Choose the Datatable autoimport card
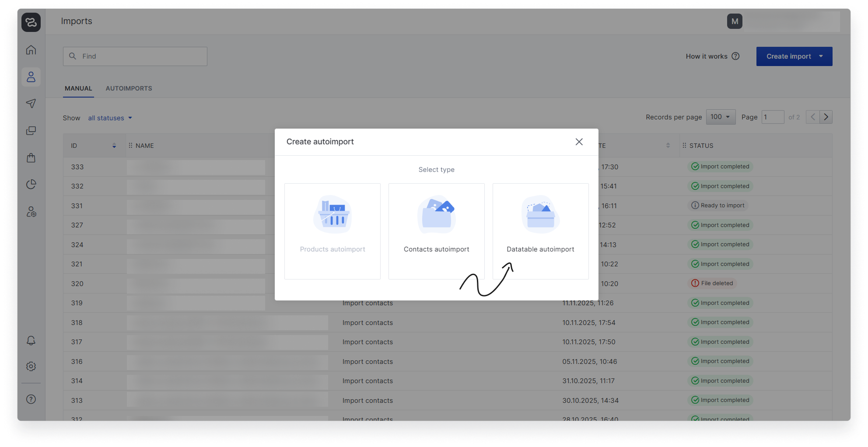Screen dimensions: 868x447 540,231
